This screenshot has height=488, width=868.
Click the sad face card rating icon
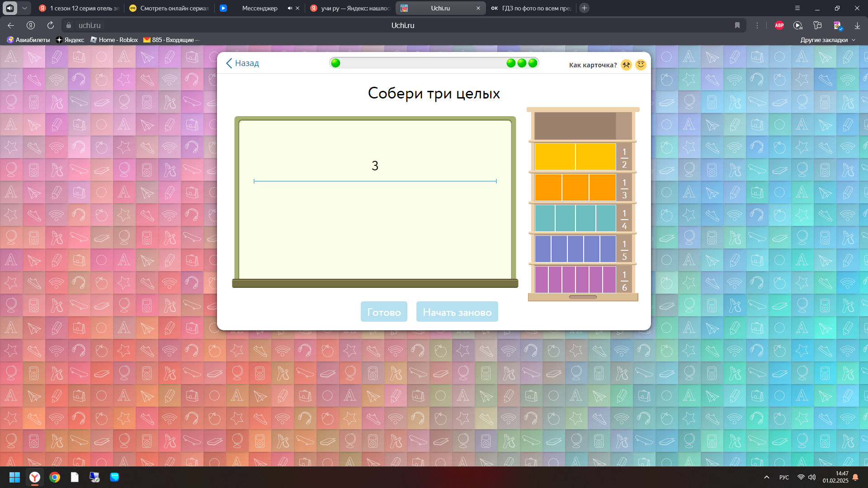coord(626,65)
